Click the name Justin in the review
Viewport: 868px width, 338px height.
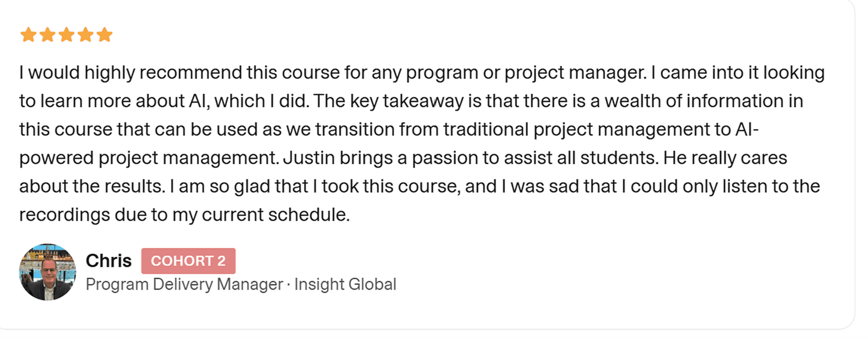point(307,159)
